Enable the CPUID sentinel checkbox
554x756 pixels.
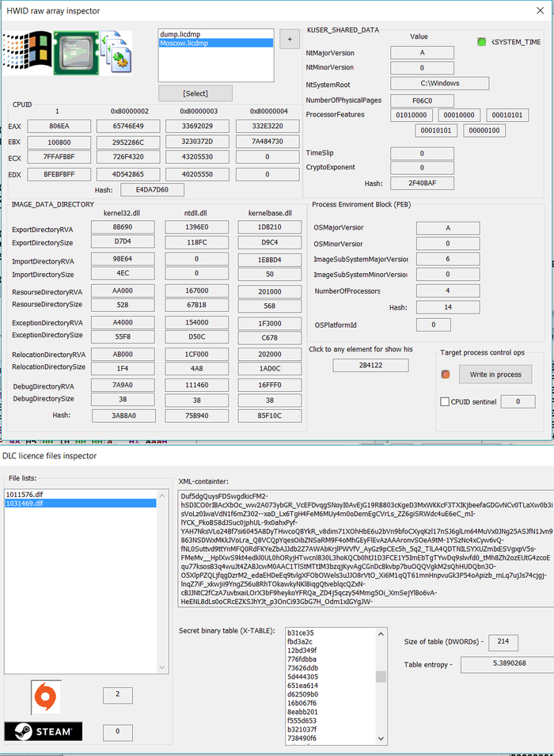click(445, 401)
